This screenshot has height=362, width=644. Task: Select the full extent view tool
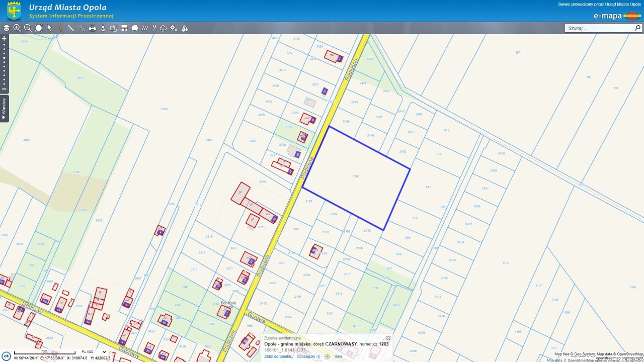(x=39, y=28)
